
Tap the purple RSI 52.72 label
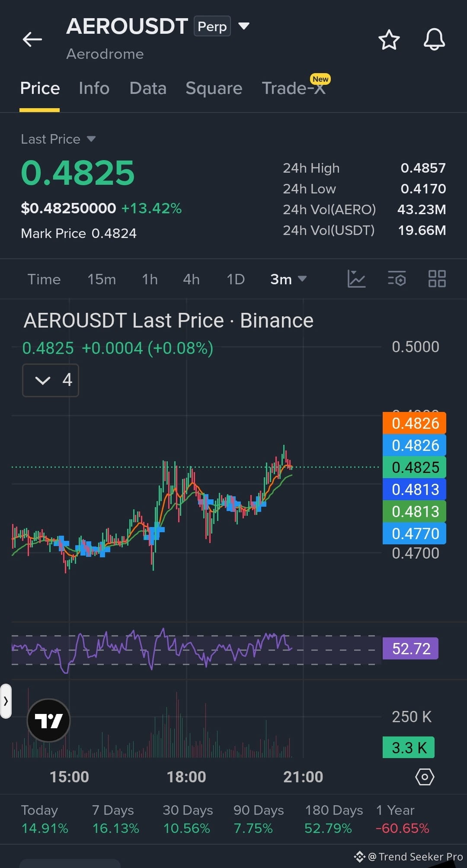(x=410, y=649)
